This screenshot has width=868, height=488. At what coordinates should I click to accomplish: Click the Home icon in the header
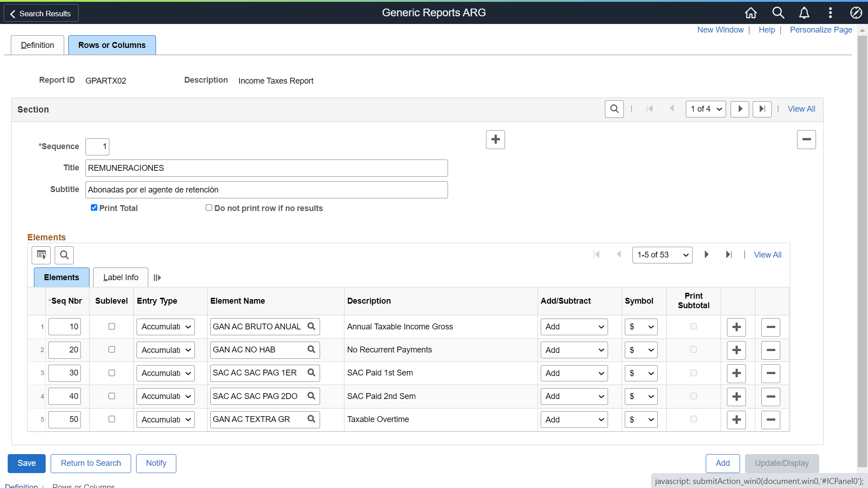coord(750,13)
